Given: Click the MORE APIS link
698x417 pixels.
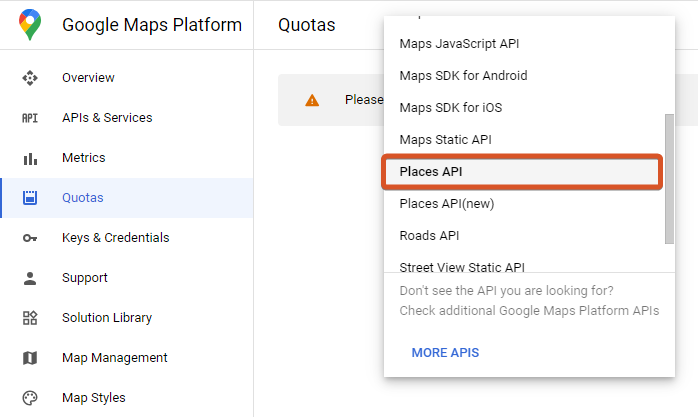Looking at the screenshot, I should [x=445, y=353].
